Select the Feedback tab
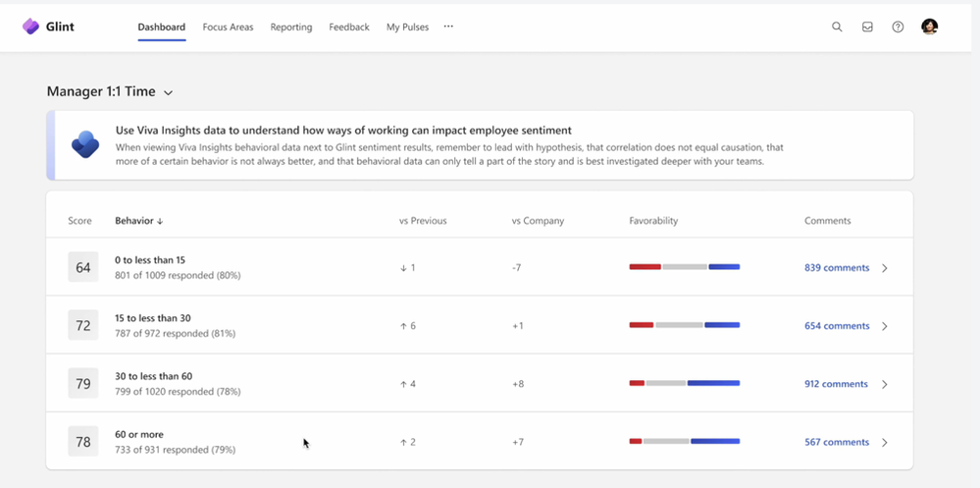The height and width of the screenshot is (488, 980). [349, 27]
